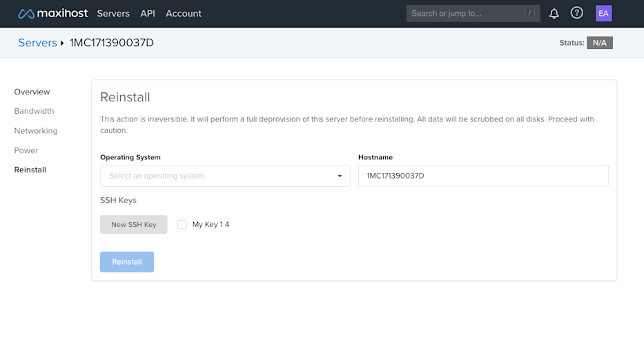Screen dimensions: 644x353
Task: Open the API navigation item
Action: (x=148, y=14)
